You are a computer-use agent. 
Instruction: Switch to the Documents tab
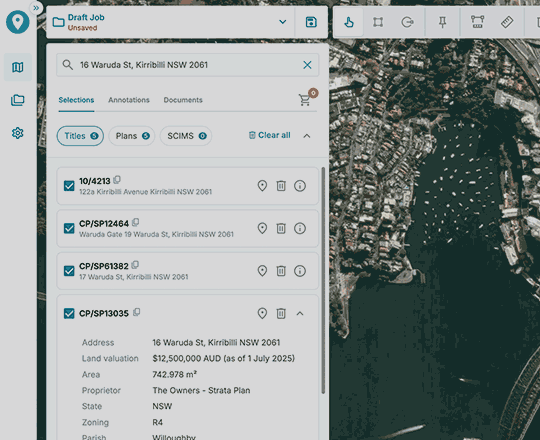tap(183, 100)
